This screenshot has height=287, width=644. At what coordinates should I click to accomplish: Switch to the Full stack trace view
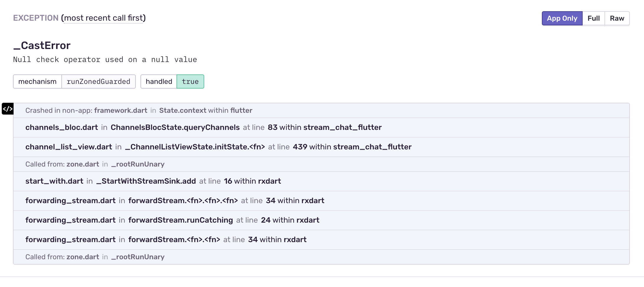[x=594, y=18]
